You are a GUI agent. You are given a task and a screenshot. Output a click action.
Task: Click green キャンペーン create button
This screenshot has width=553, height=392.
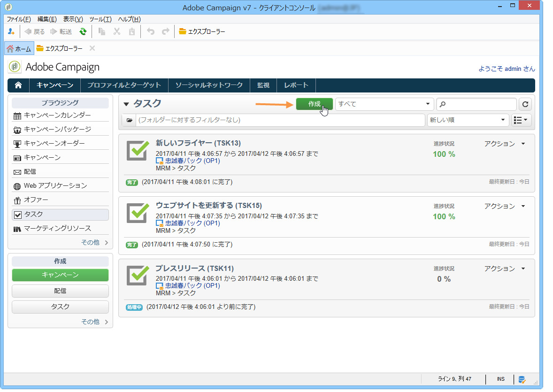click(x=60, y=275)
